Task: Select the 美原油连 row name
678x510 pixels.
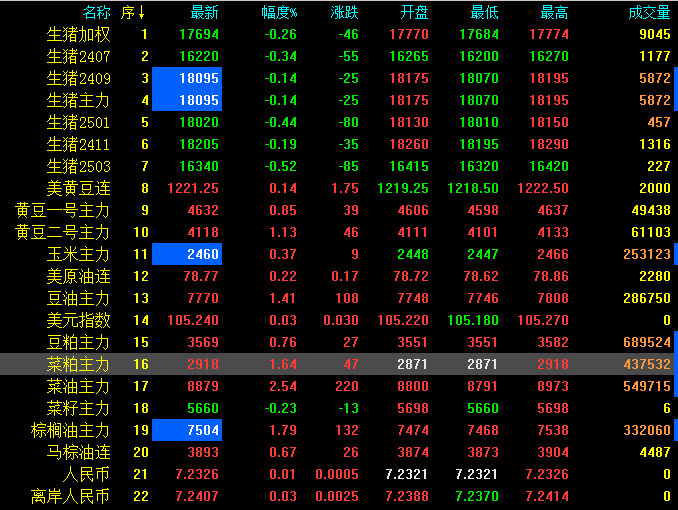Action: coord(79,277)
